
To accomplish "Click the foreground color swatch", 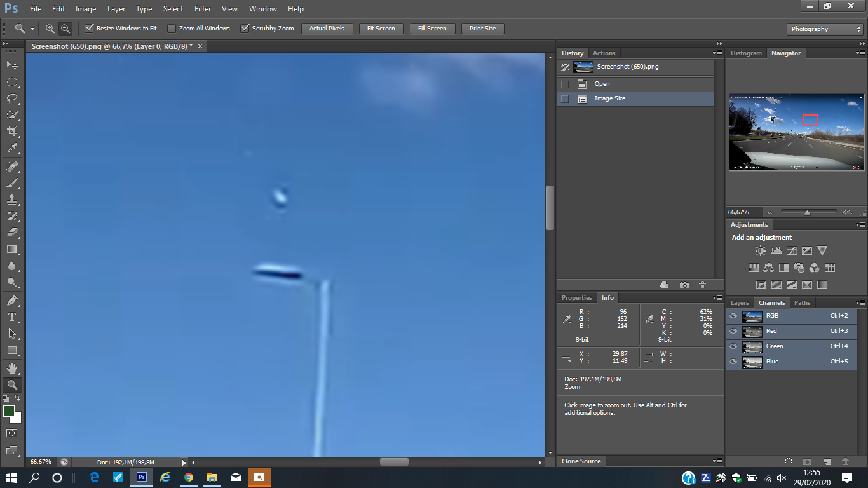I will coord(9,411).
